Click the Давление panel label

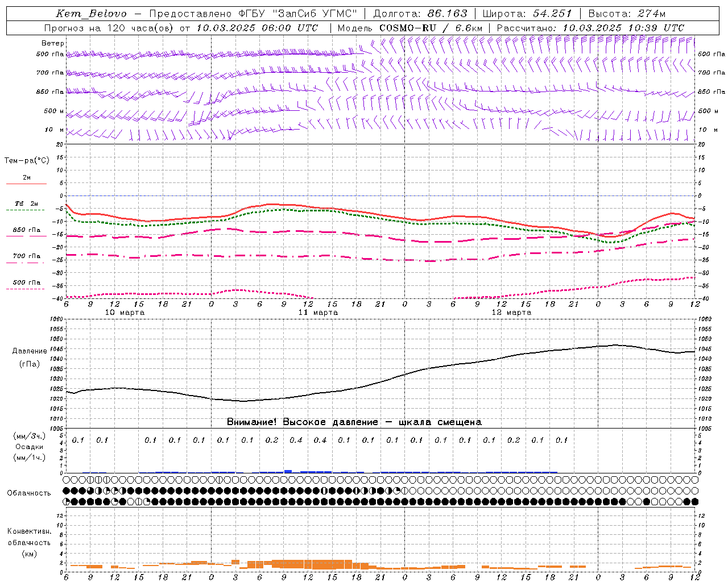click(30, 351)
